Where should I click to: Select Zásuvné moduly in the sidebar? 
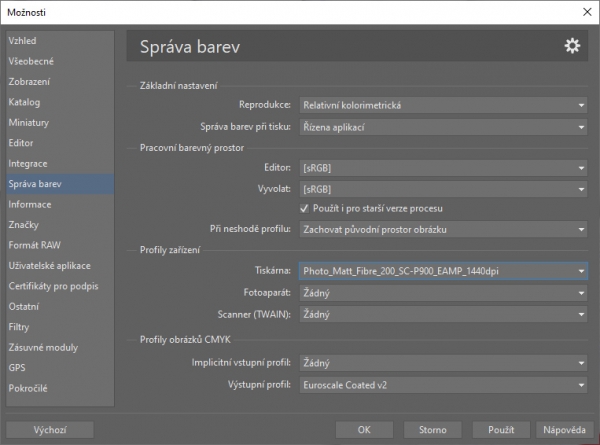60,347
